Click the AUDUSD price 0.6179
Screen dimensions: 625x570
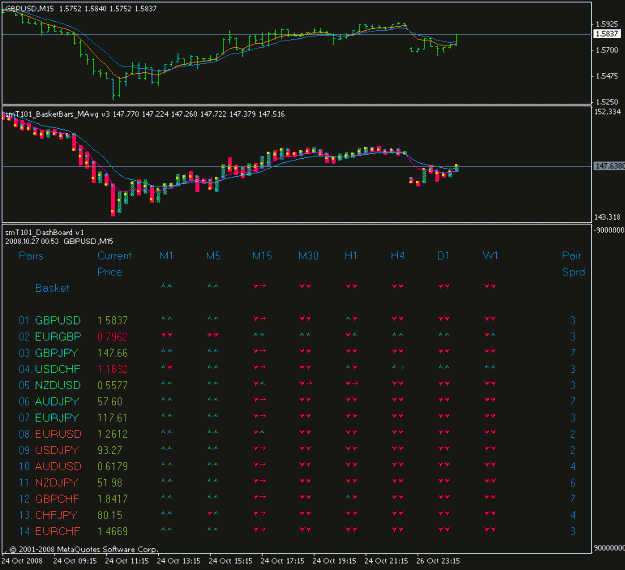(112, 466)
